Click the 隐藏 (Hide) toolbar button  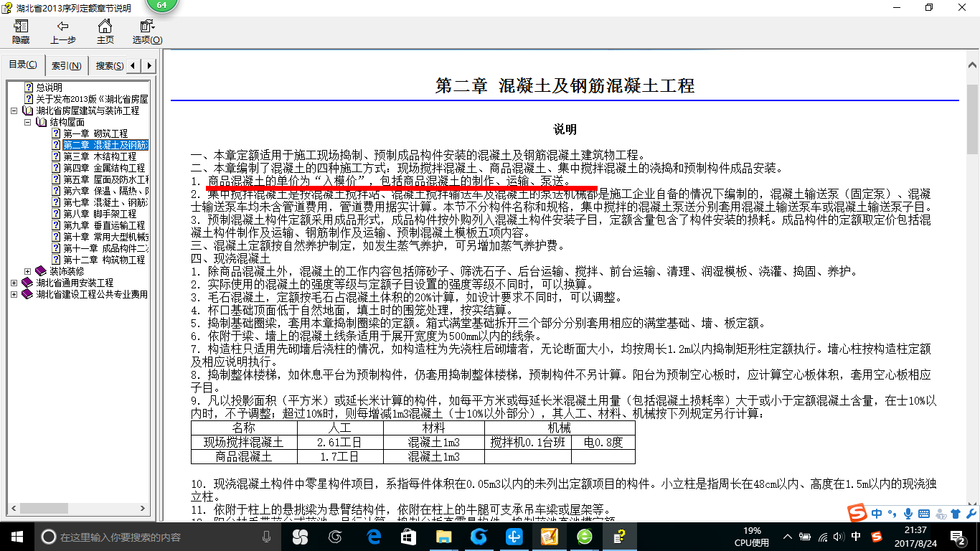click(20, 32)
